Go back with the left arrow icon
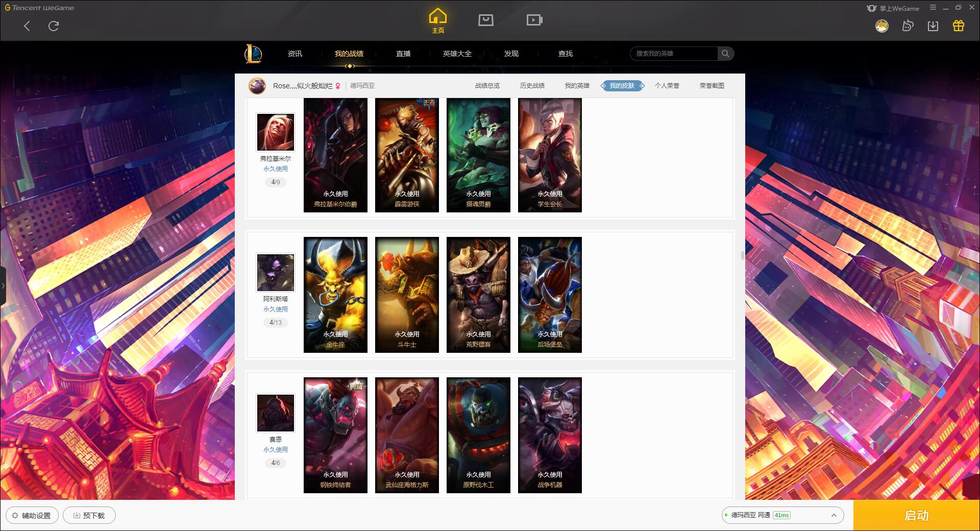The width and height of the screenshot is (980, 531). (27, 26)
